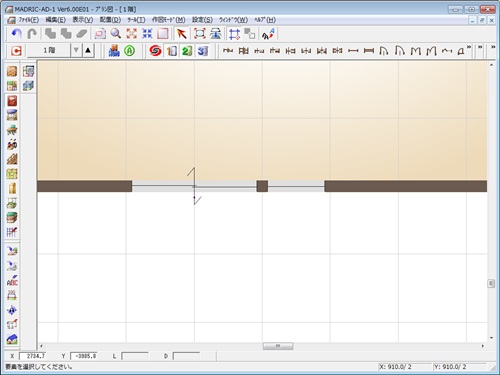Viewport: 500px width, 375px height.
Task: Click the vertical scrollbar thumb
Action: coord(491,283)
